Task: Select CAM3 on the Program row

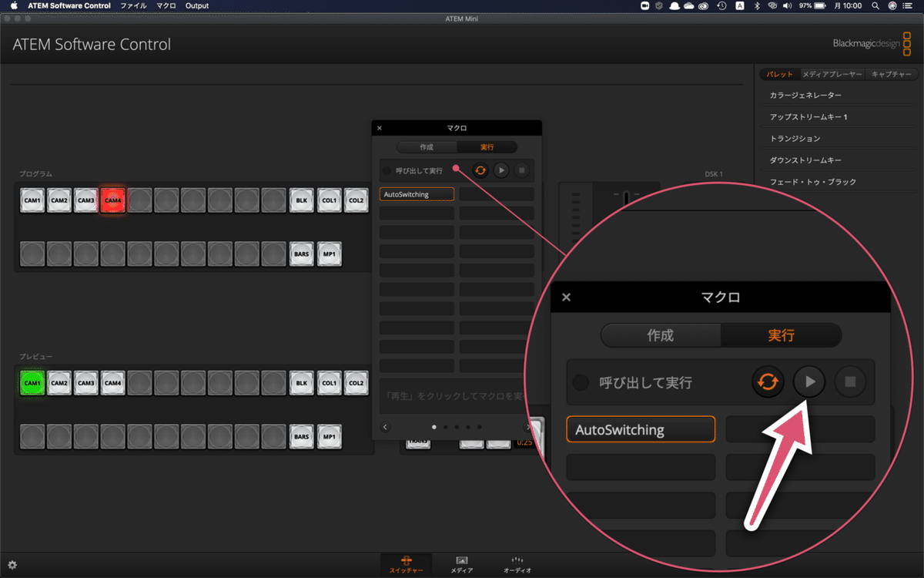Action: [x=86, y=200]
